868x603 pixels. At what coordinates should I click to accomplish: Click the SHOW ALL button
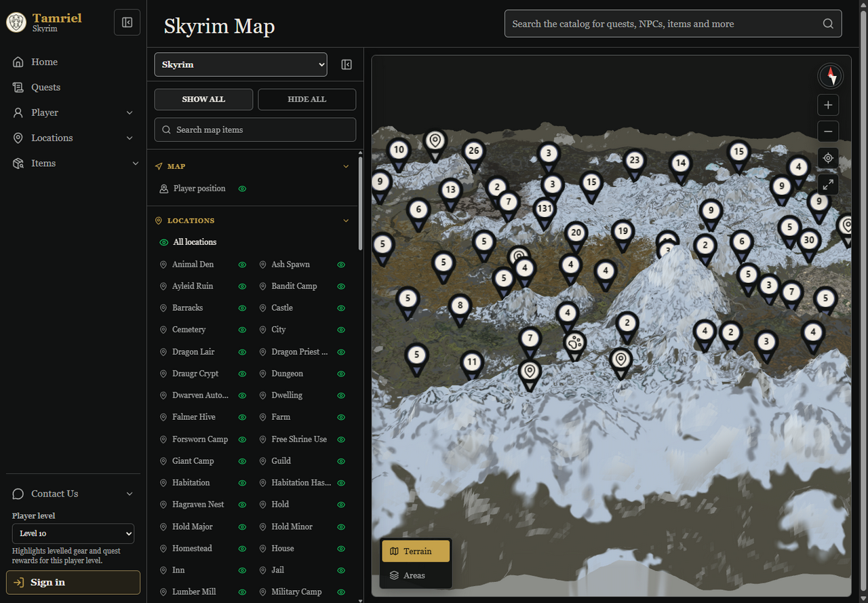click(203, 99)
